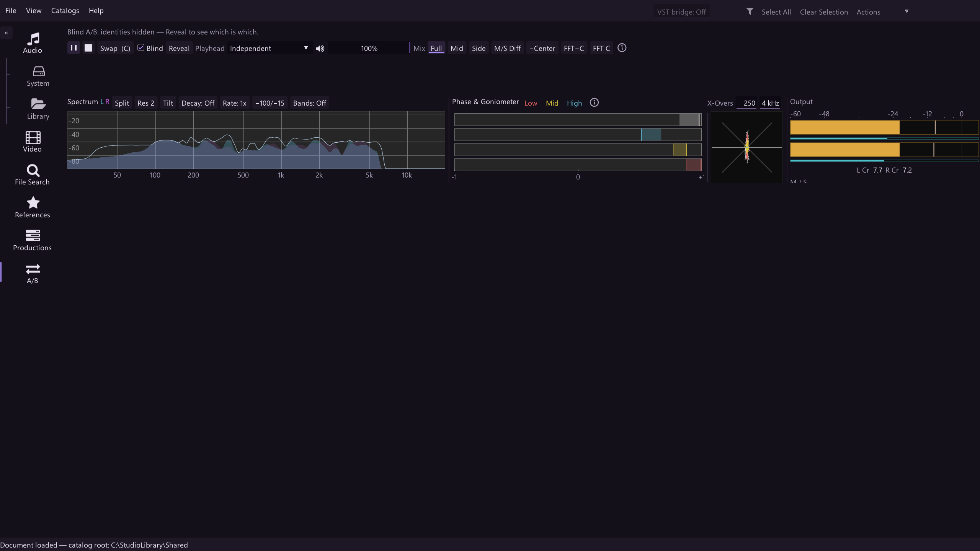Image resolution: width=980 pixels, height=551 pixels.
Task: Toggle the High phase band
Action: click(x=574, y=103)
